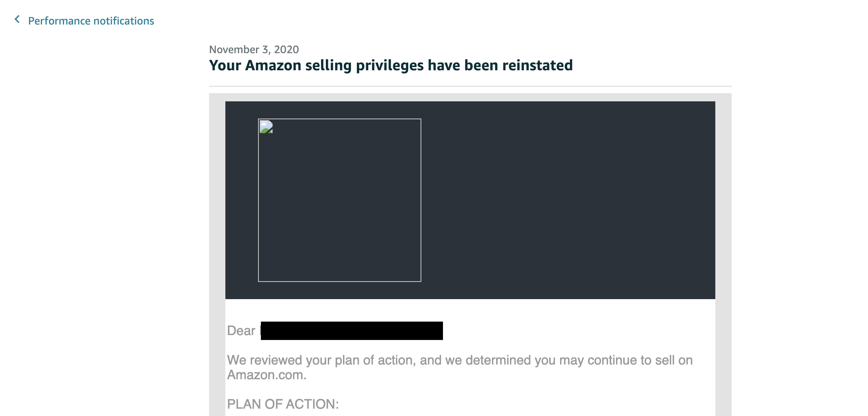Viewport: 868px width, 416px height.
Task: Click the selling privileges reinstated heading
Action: (390, 65)
